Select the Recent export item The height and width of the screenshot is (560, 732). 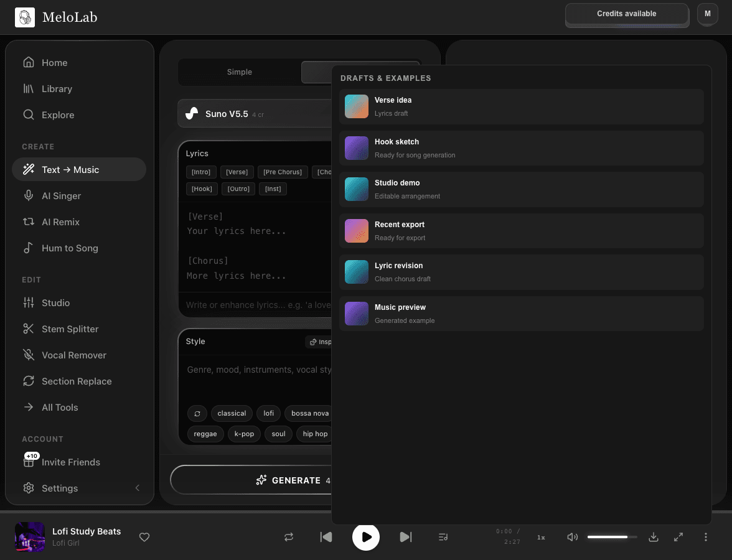coord(522,231)
